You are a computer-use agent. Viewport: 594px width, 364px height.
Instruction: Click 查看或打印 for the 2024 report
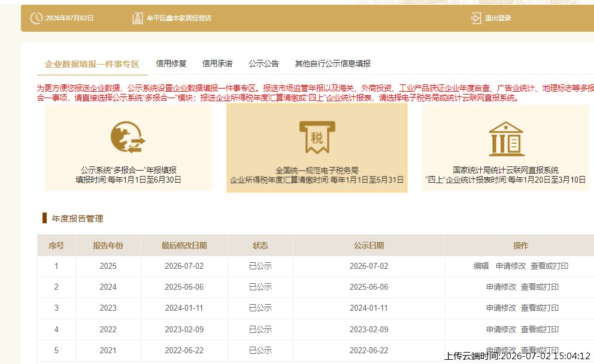tap(540, 287)
